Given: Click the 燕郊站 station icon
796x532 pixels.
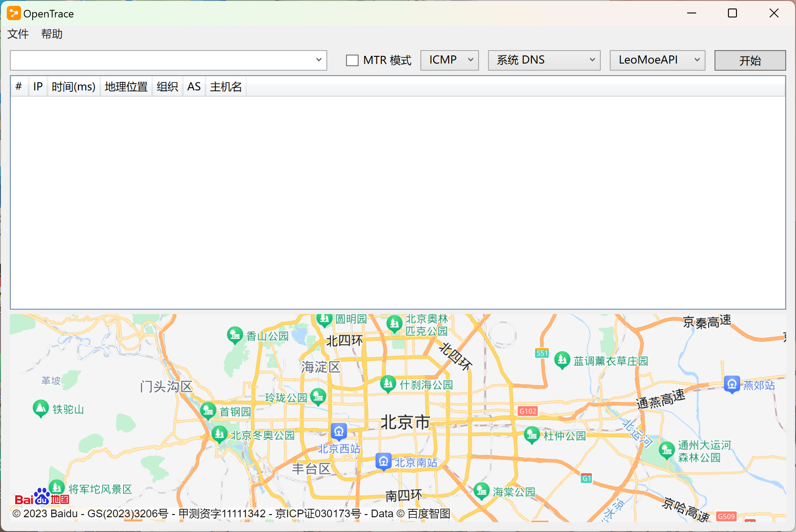Looking at the screenshot, I should click(x=732, y=384).
